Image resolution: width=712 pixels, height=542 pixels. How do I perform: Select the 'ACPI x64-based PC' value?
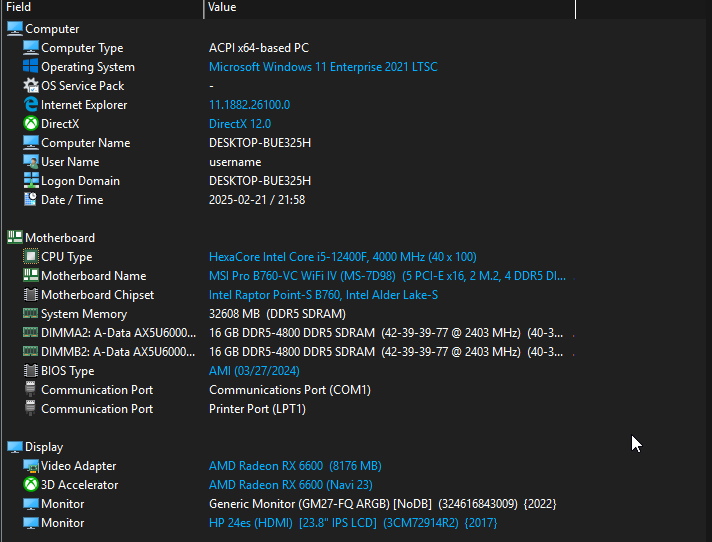(x=259, y=48)
